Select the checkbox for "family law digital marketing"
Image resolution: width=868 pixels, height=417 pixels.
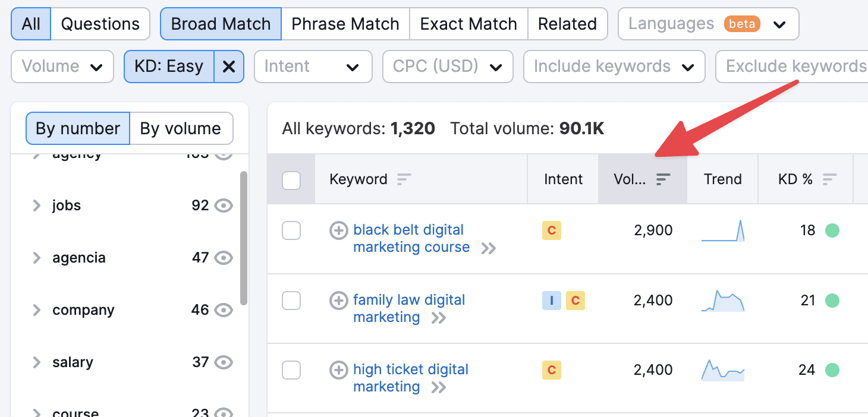tap(291, 301)
